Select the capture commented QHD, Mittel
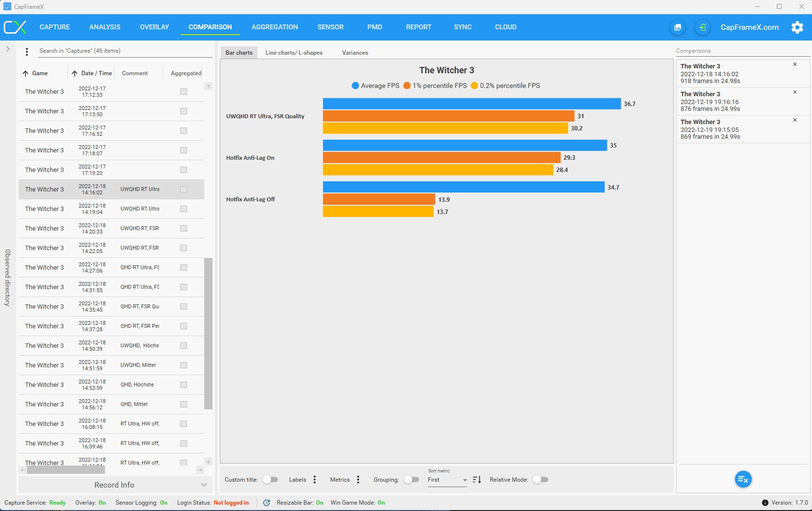Screen dimensions: 812x511 click(x=111, y=404)
